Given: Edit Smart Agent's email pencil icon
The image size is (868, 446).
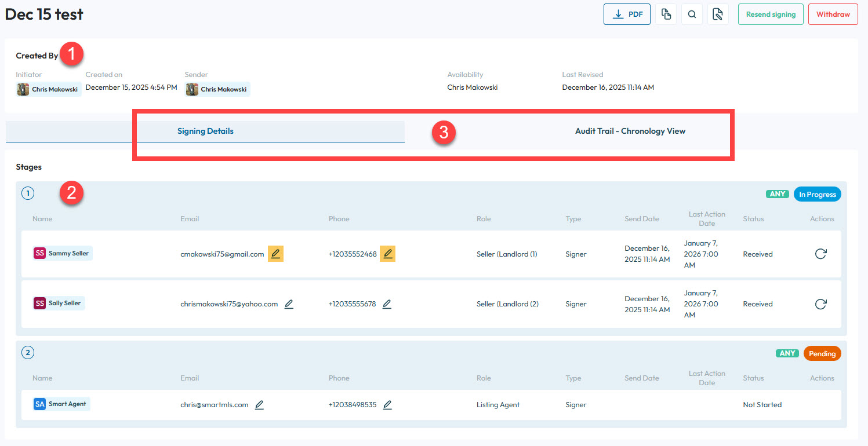Looking at the screenshot, I should [x=259, y=405].
